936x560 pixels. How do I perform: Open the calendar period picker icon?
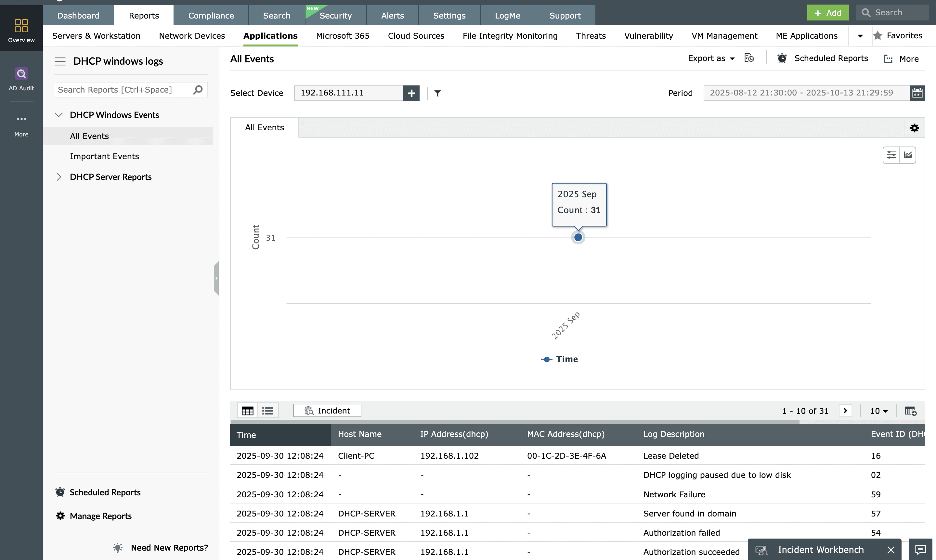click(917, 93)
